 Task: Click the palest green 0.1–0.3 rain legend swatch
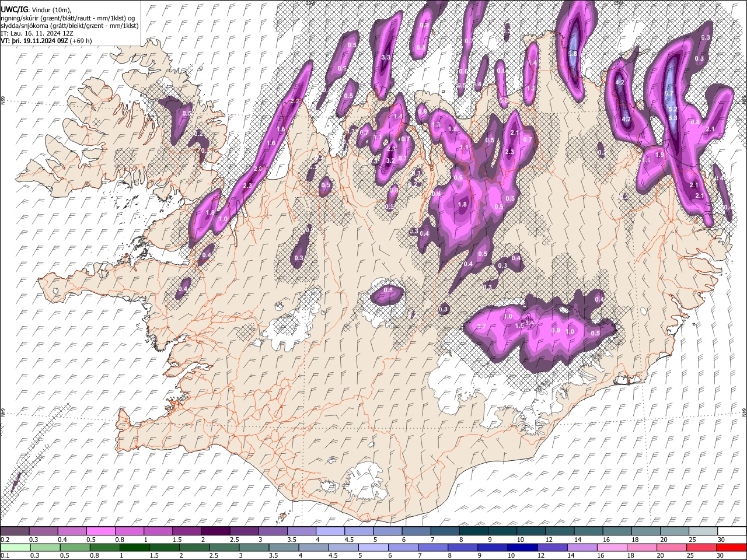point(15,548)
